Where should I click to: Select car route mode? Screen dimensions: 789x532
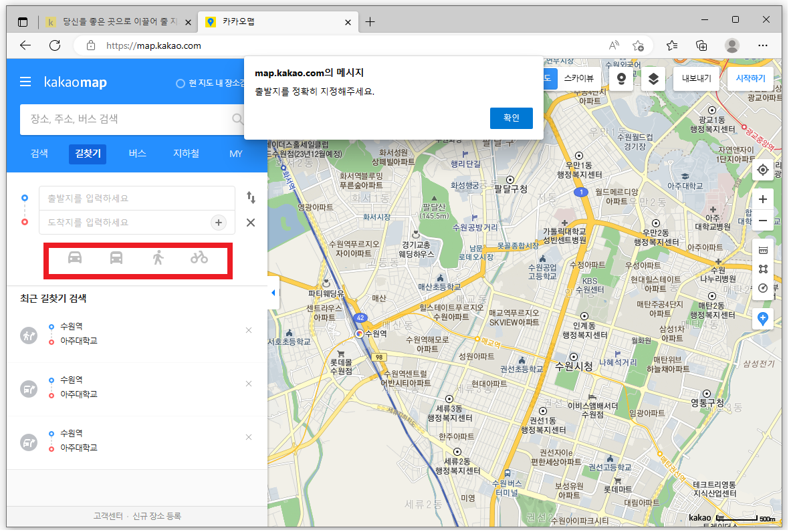pos(75,258)
